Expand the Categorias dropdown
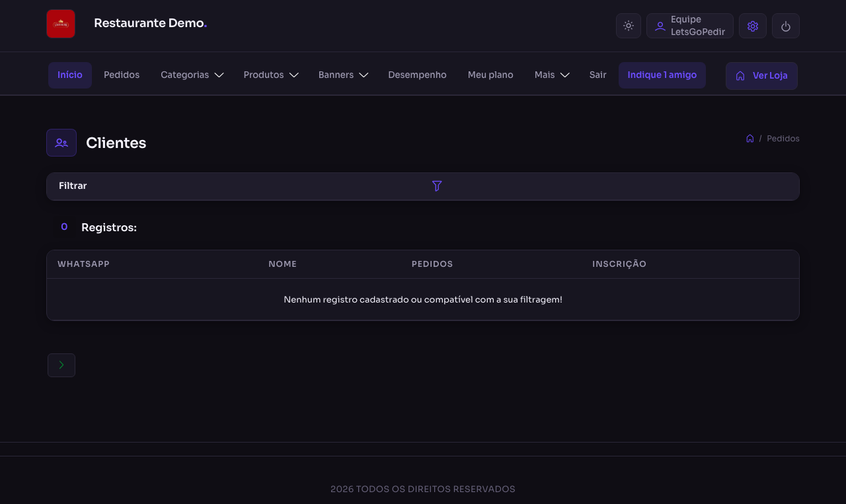The height and width of the screenshot is (504, 846). coord(192,75)
